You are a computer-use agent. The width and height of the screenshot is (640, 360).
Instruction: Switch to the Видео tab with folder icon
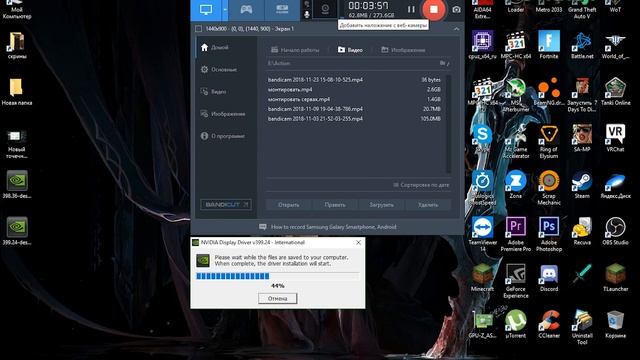[x=350, y=50]
